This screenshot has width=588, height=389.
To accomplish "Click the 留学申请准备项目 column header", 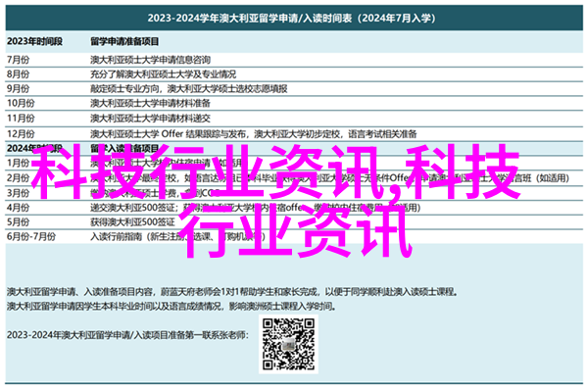I will [x=124, y=41].
